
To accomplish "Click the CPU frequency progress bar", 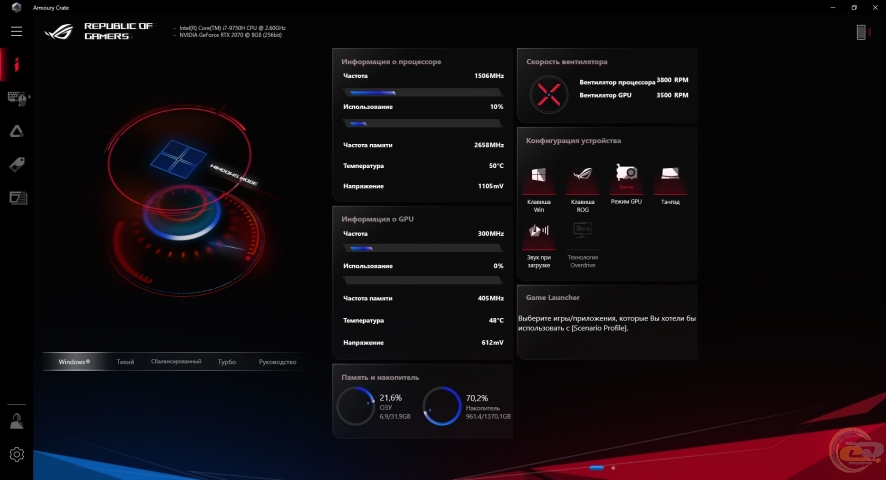I will tap(423, 92).
